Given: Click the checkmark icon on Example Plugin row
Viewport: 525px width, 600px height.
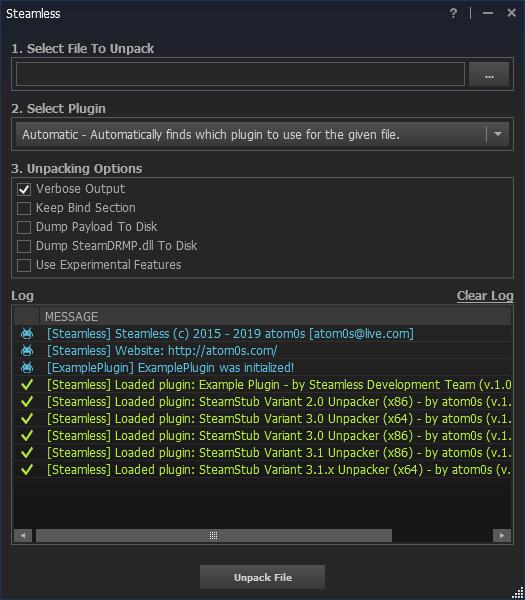Looking at the screenshot, I should tap(27, 385).
